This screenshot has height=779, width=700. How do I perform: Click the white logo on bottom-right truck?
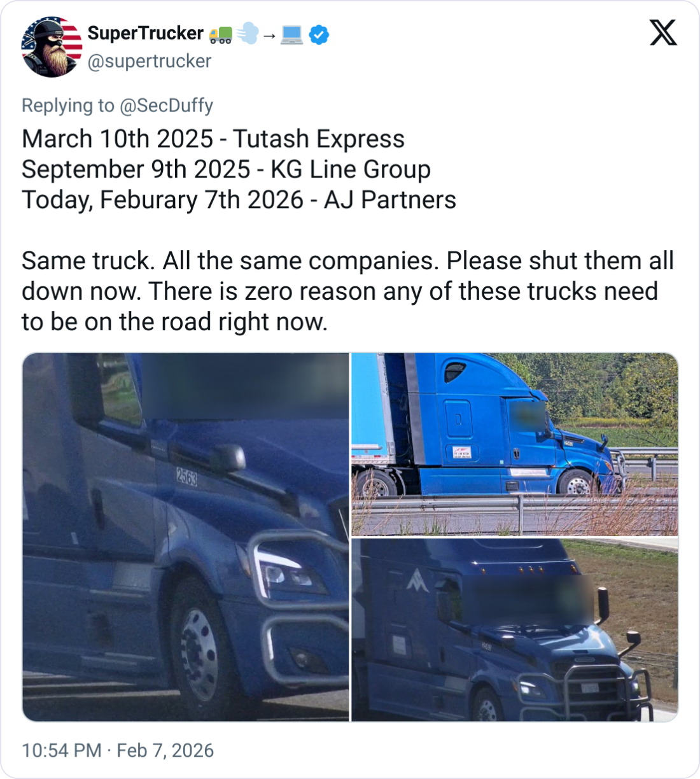(x=418, y=580)
